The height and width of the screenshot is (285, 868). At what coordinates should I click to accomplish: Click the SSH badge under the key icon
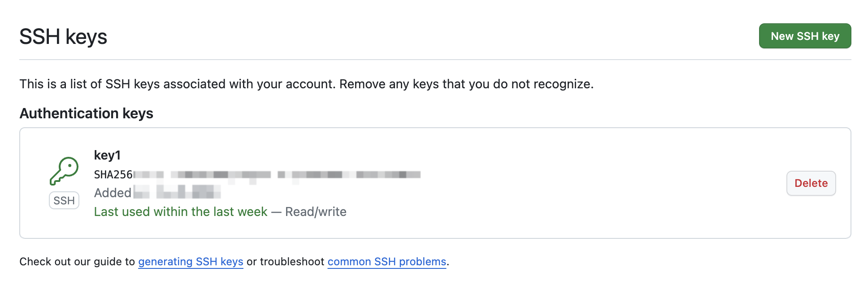64,200
